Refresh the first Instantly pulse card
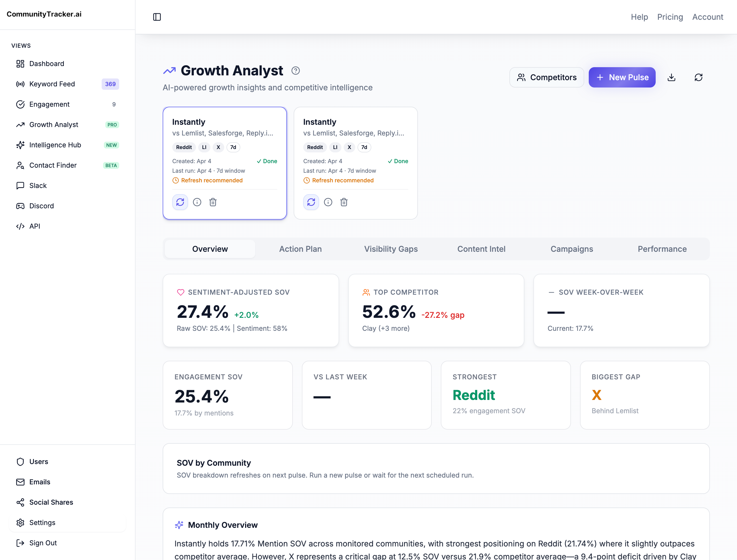 [x=180, y=202]
